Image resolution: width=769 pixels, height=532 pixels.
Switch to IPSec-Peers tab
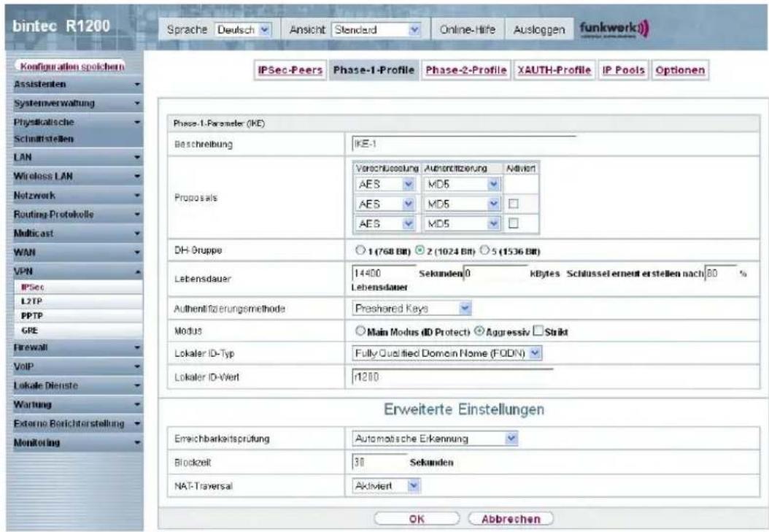click(290, 70)
